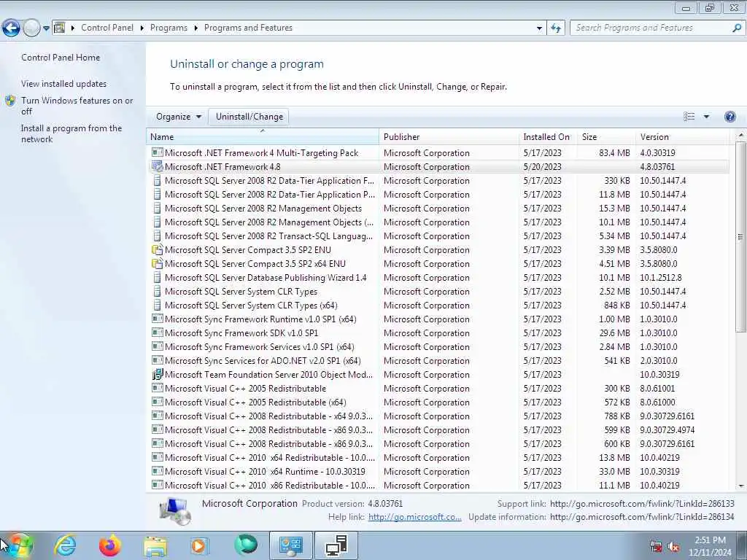Open the green round app on taskbar
This screenshot has height=560, width=747.
pos(246,545)
